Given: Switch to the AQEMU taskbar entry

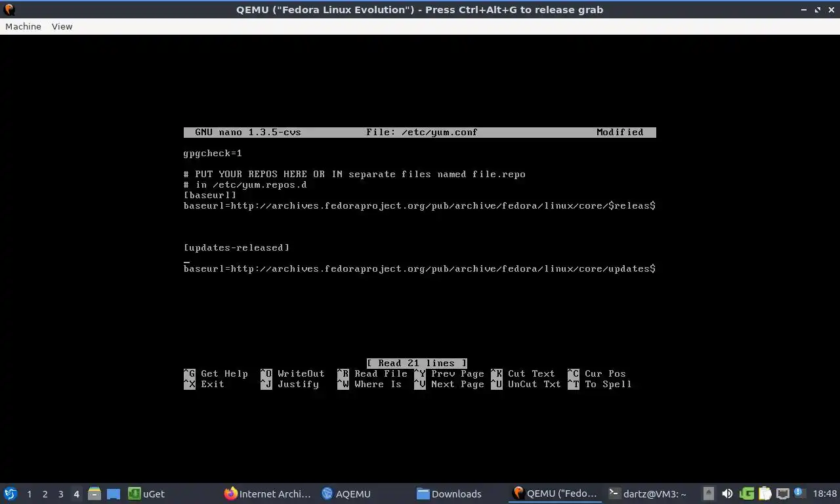Looking at the screenshot, I should (x=346, y=493).
